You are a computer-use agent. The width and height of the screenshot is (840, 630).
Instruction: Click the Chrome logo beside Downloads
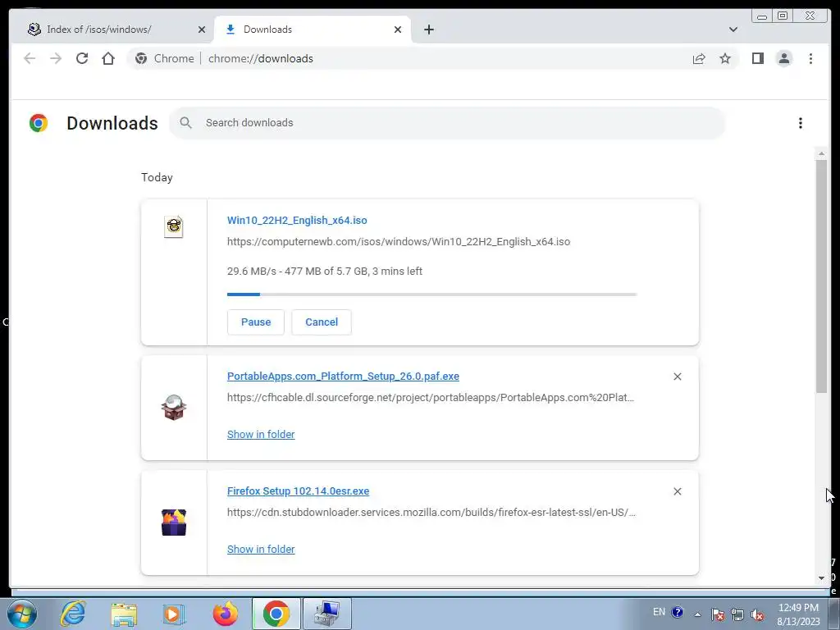click(x=38, y=123)
